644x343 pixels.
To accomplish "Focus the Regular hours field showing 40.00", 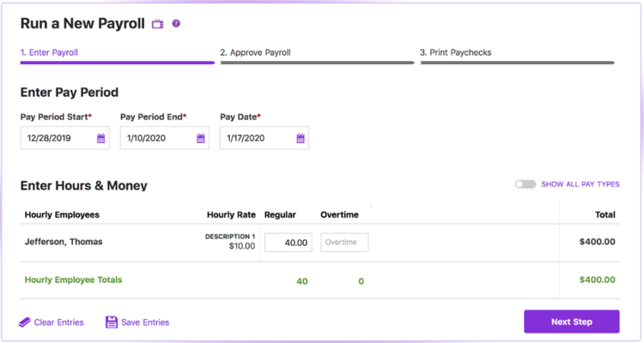I will click(289, 243).
